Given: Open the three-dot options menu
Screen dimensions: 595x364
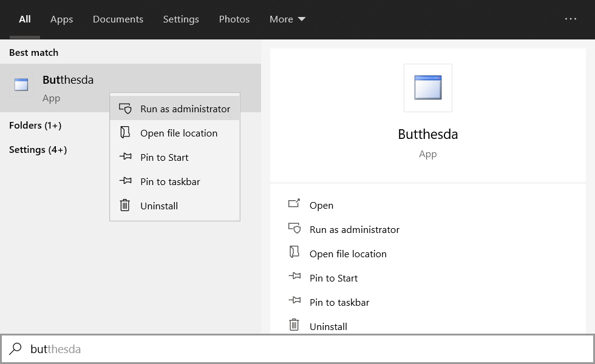Looking at the screenshot, I should pos(570,19).
